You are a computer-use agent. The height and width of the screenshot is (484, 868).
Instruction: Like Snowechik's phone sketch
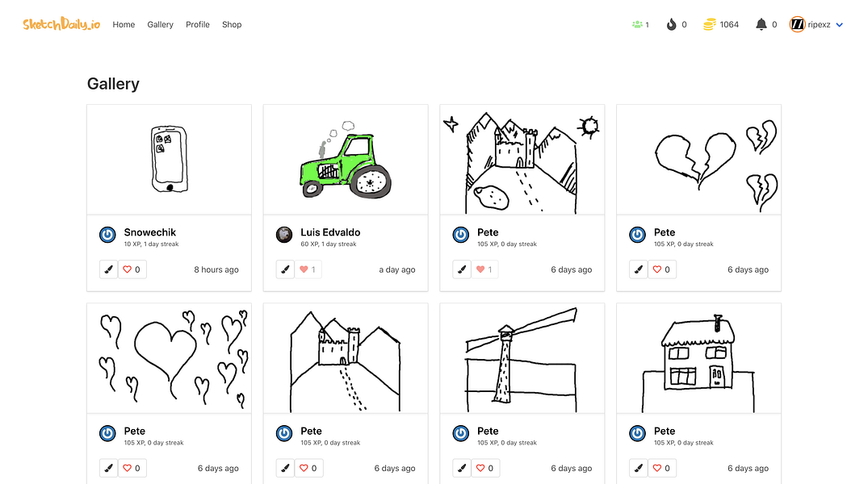[132, 269]
